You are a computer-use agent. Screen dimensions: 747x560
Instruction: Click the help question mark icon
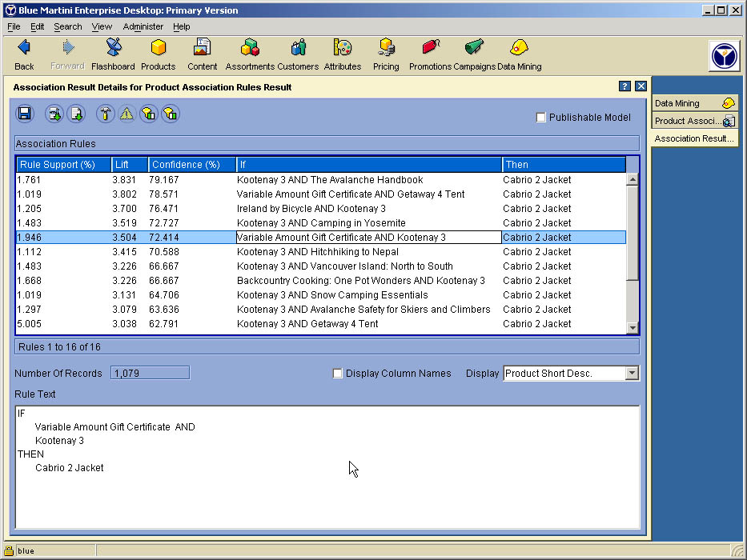tap(625, 86)
